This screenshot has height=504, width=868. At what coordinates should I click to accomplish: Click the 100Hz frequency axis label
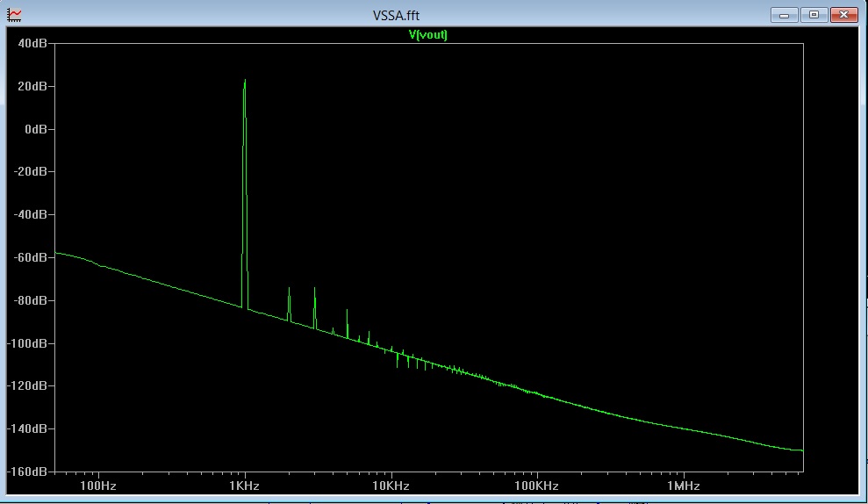(x=98, y=486)
